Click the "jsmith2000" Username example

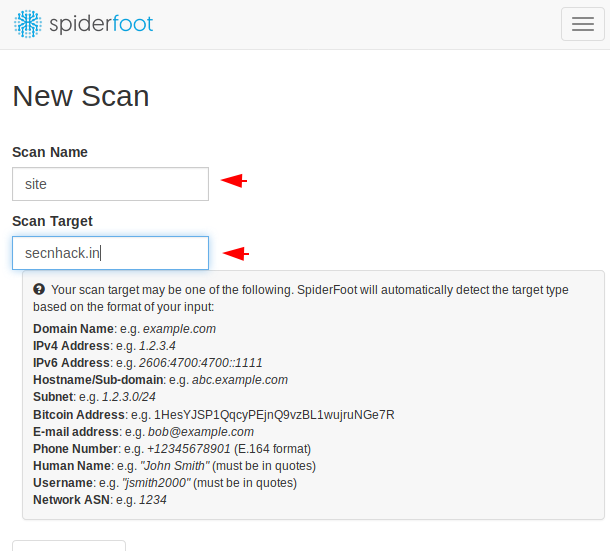click(156, 483)
